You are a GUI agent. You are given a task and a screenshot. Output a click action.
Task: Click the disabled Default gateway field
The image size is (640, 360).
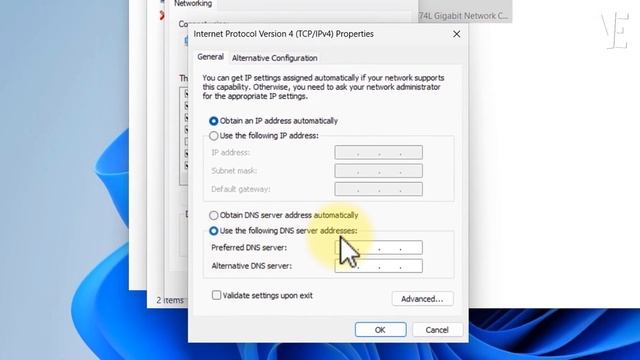[x=378, y=189]
